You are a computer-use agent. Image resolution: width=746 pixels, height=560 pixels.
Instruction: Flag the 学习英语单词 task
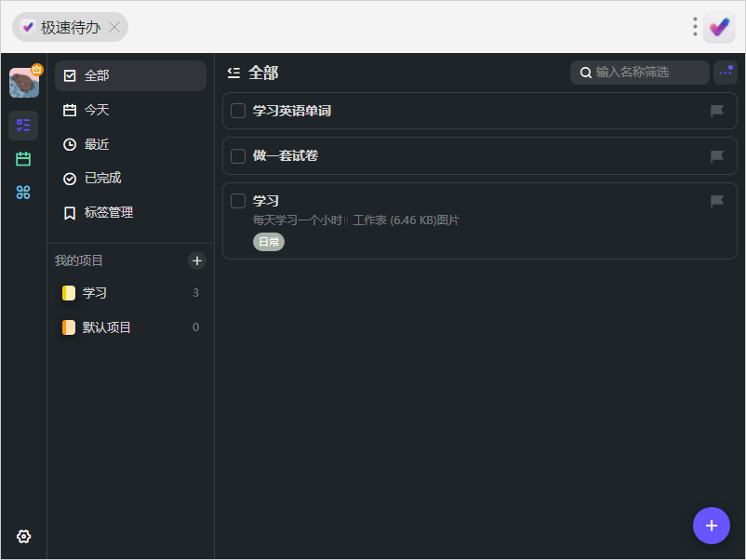pyautogui.click(x=717, y=111)
